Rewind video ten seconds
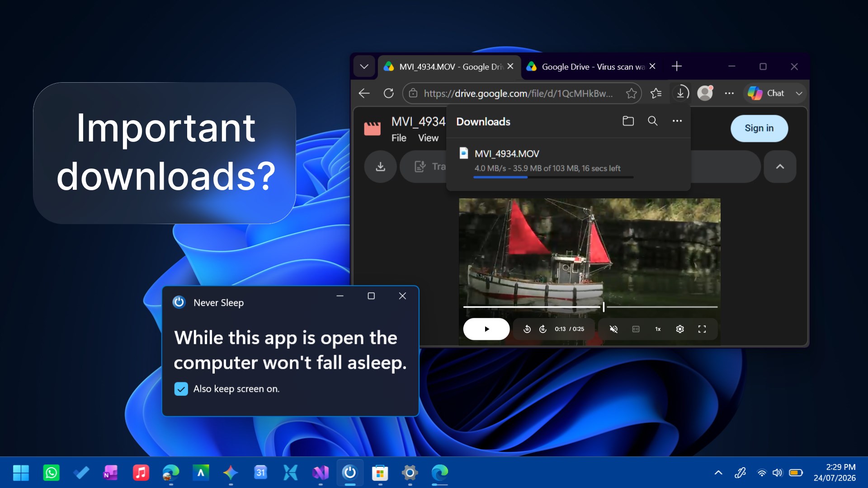Image resolution: width=868 pixels, height=488 pixels. coord(527,329)
